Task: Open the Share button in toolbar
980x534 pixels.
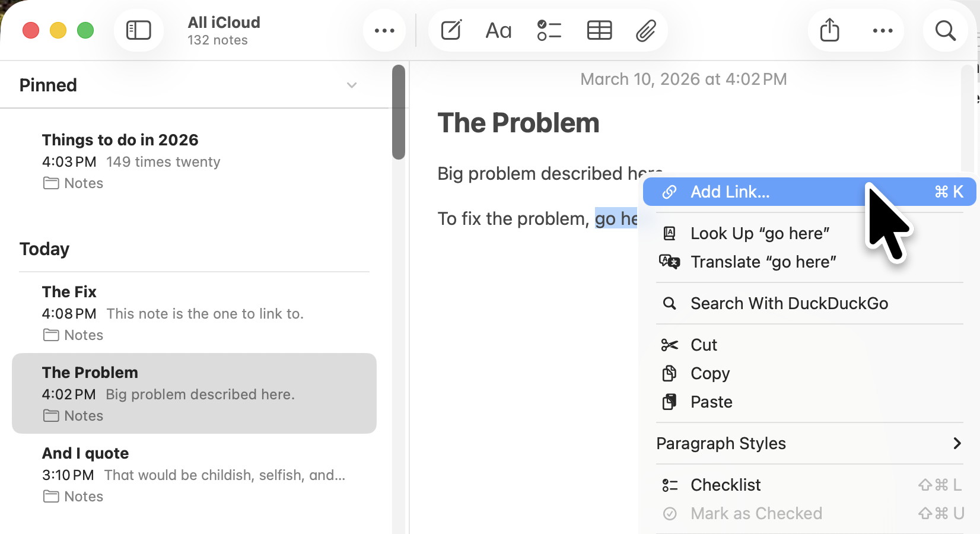Action: tap(829, 30)
